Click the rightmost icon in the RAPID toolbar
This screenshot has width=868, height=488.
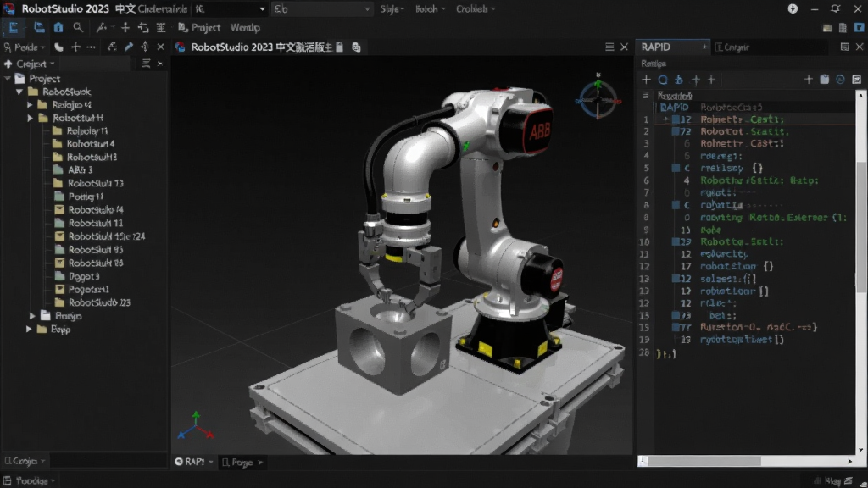(856, 80)
